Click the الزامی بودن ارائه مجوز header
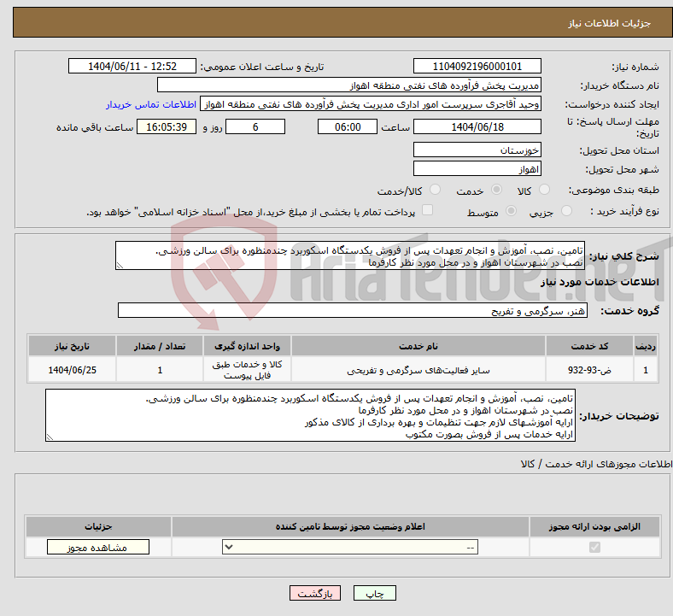Viewport: 673px width, 616px height. point(594,526)
